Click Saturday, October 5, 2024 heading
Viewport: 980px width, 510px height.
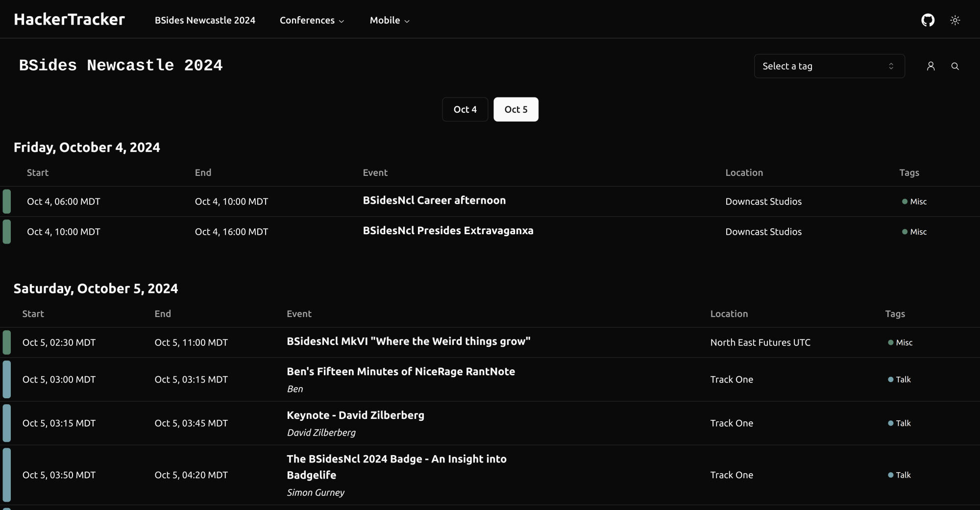[x=96, y=289]
